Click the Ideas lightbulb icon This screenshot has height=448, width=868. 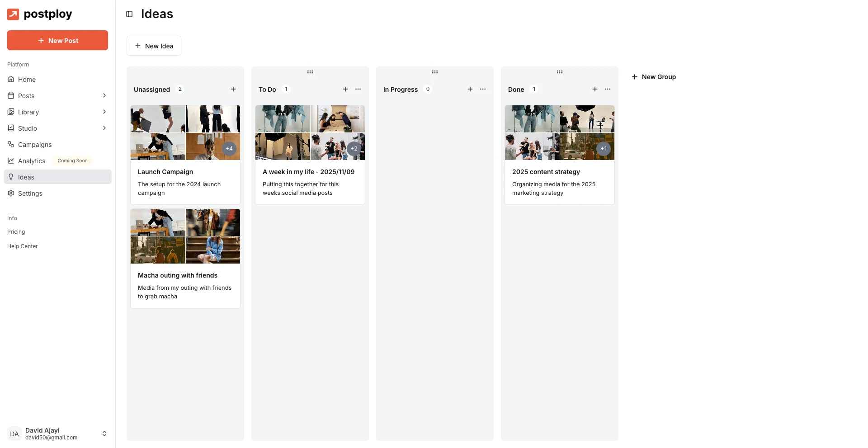click(11, 177)
